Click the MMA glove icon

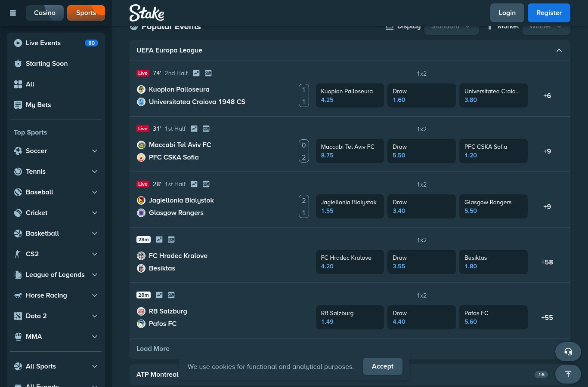pyautogui.click(x=18, y=337)
